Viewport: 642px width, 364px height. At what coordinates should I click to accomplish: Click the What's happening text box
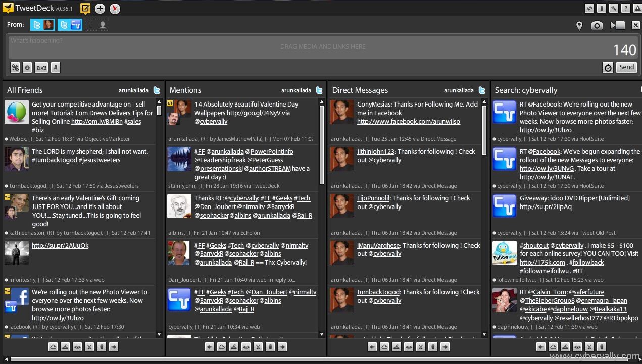[323, 47]
